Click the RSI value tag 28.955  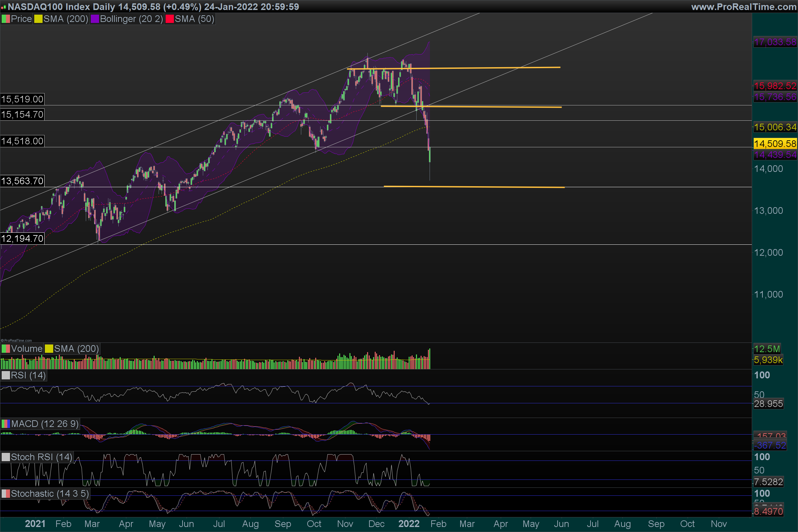(768, 404)
